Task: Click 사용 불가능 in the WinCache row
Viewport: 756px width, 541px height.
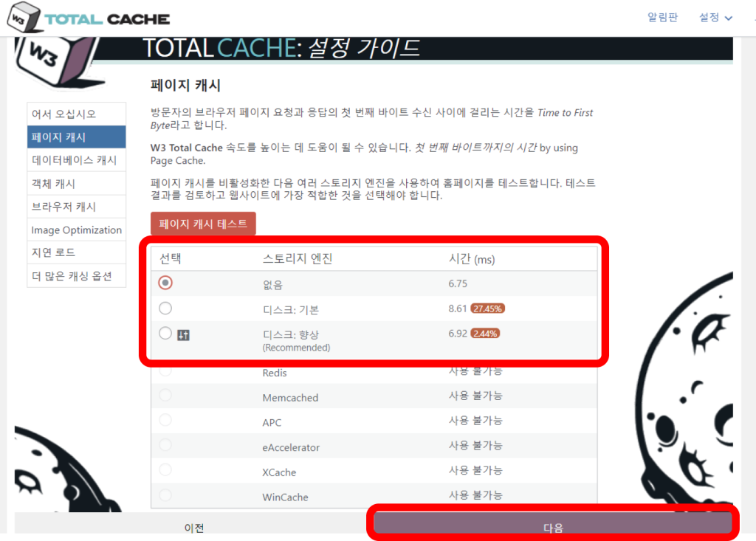Action: [475, 495]
